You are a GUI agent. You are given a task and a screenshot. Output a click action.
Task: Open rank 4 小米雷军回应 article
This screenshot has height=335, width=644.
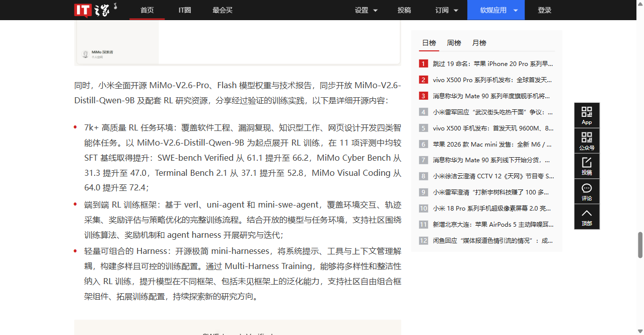coord(493,112)
